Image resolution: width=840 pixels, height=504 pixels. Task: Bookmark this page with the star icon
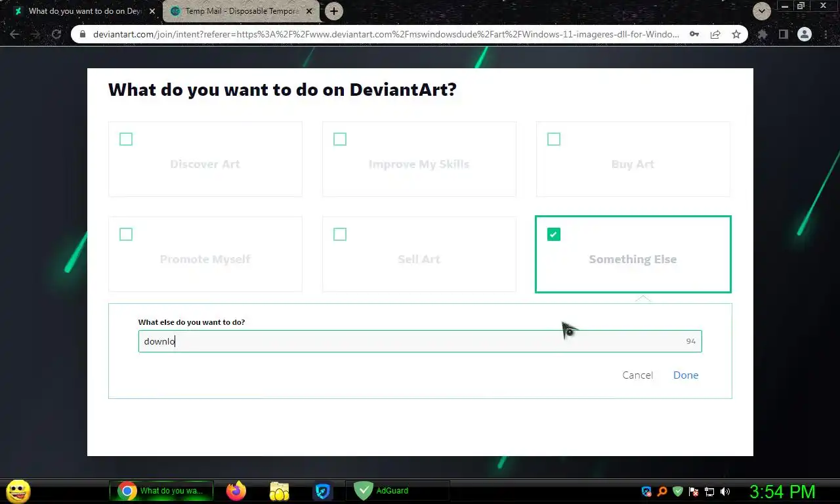click(736, 34)
